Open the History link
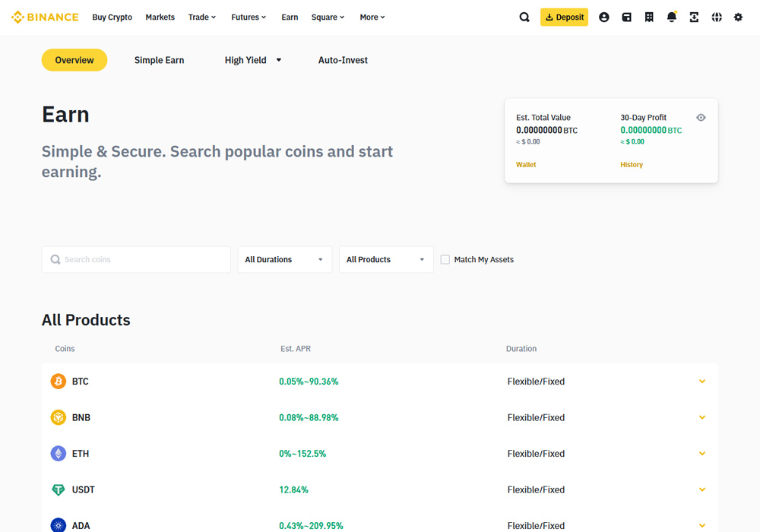This screenshot has width=760, height=532. (x=632, y=165)
